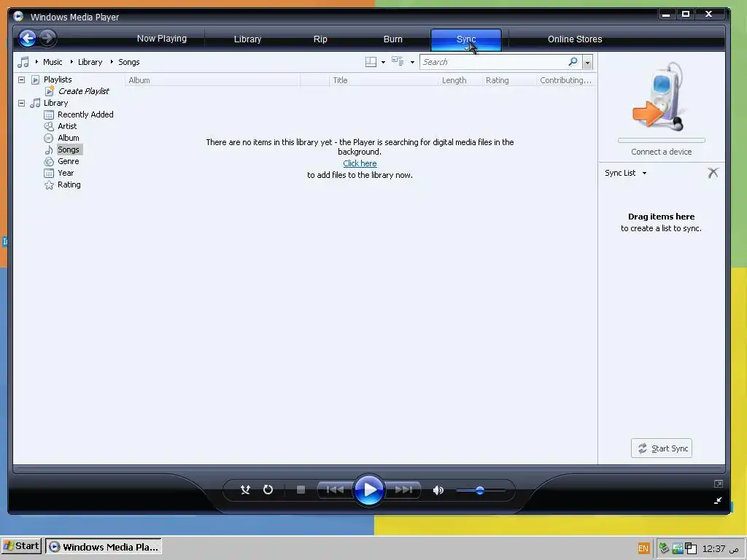Select Genre in the library tree
The image size is (747, 560).
coord(68,161)
